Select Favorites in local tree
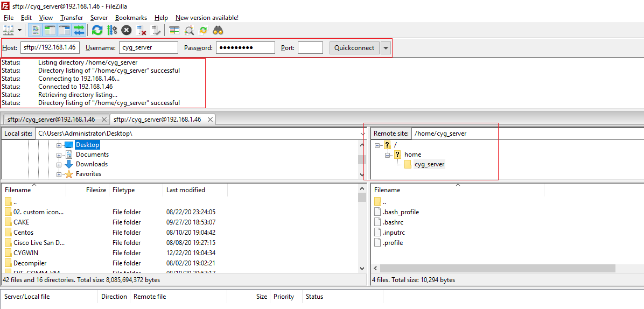 point(88,174)
